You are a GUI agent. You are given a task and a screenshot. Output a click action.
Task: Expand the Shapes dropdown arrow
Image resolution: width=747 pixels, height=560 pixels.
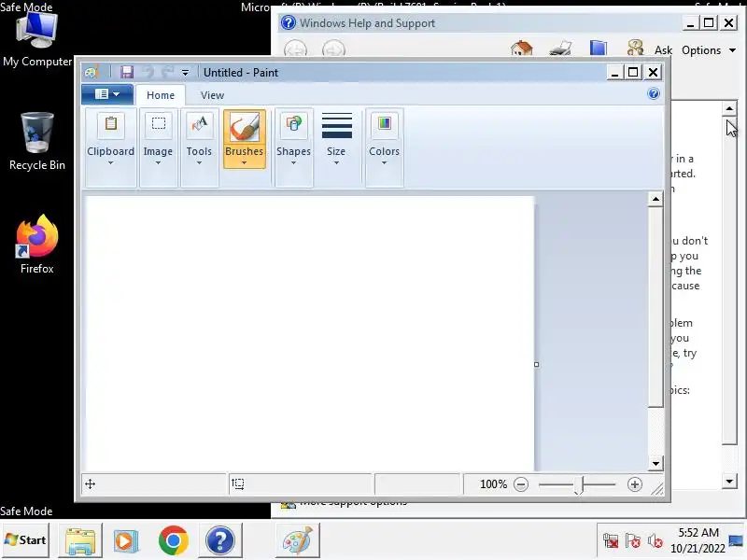click(x=293, y=162)
